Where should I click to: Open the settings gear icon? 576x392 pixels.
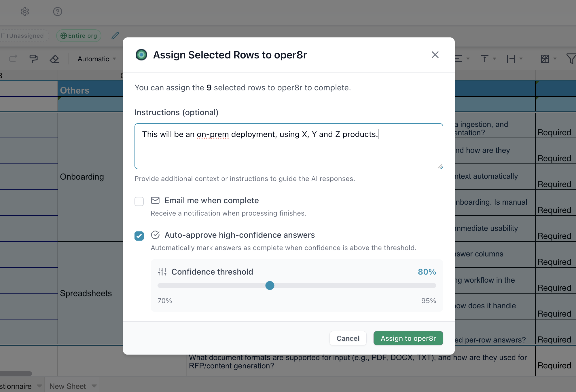[25, 12]
